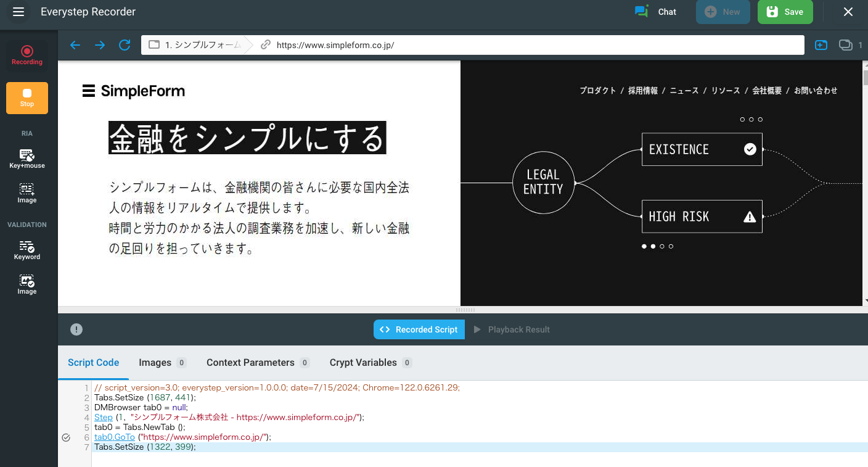Select the Crypt Variables tab
The height and width of the screenshot is (467, 868).
point(371,363)
